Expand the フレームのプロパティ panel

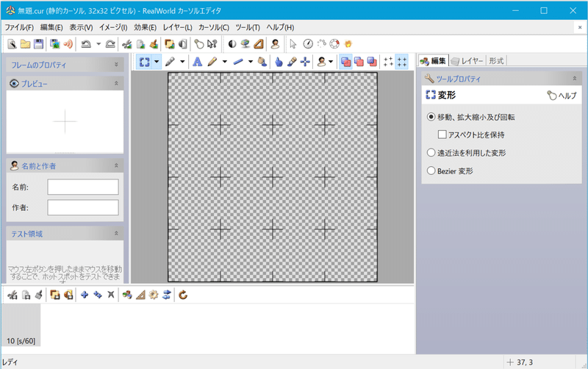pyautogui.click(x=116, y=65)
